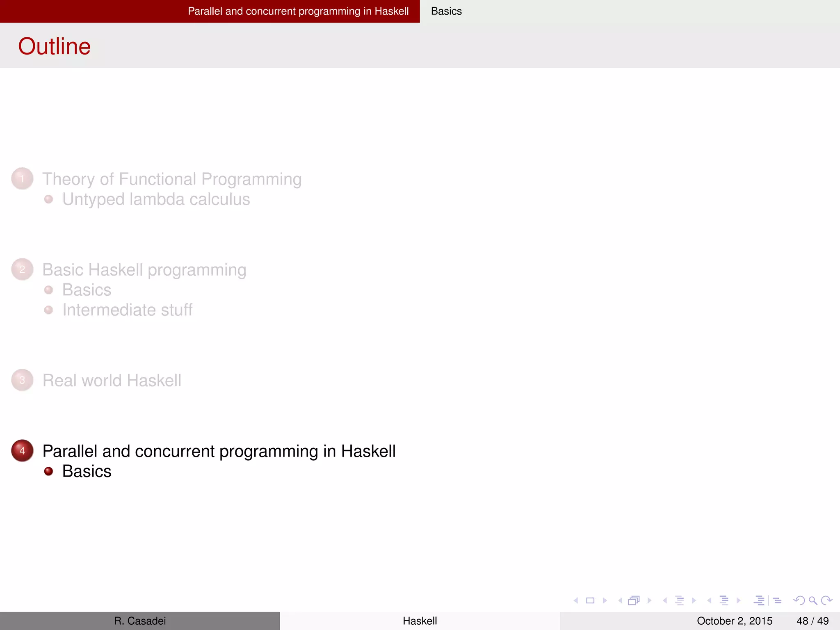The height and width of the screenshot is (630, 840).
Task: Open 'Theory of Functional Programming' section link
Action: [172, 179]
